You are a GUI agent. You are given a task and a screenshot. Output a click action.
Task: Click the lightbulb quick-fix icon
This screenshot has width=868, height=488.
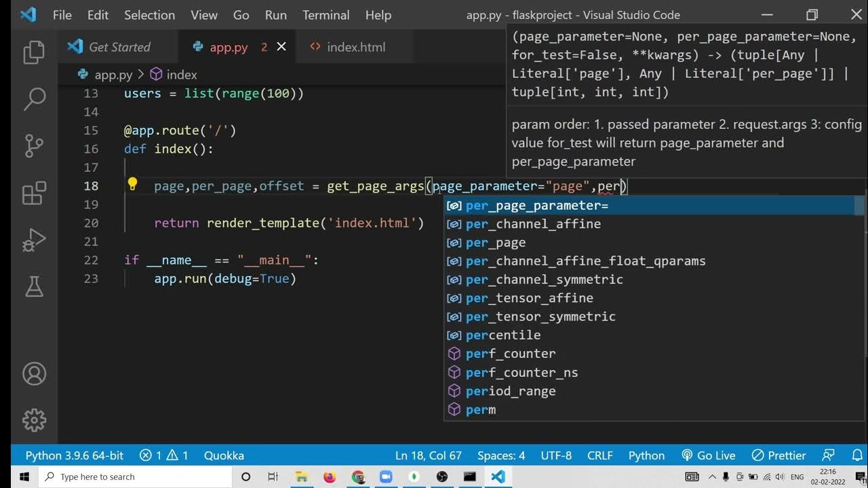pos(133,184)
